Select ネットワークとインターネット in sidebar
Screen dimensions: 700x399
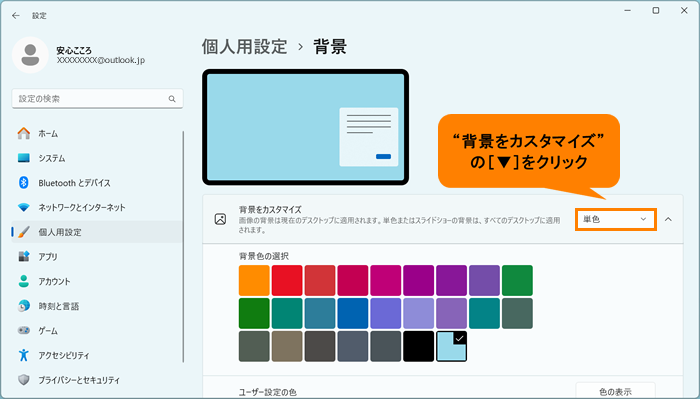pyautogui.click(x=96, y=208)
